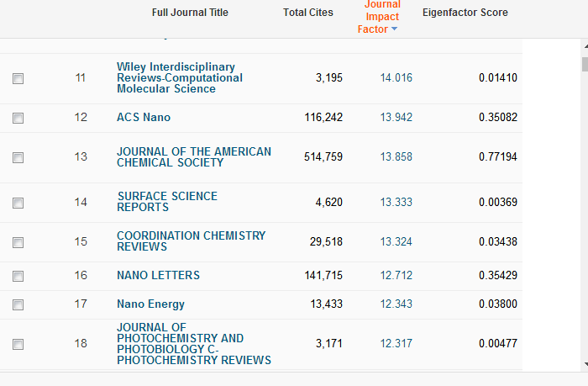Click the Journal Impact Factor sort arrow
This screenshot has height=386, width=588.
(x=395, y=29)
